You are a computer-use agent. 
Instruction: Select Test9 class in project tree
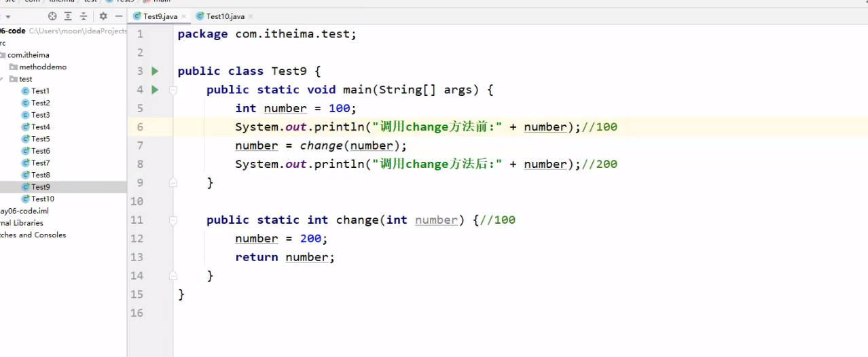41,187
